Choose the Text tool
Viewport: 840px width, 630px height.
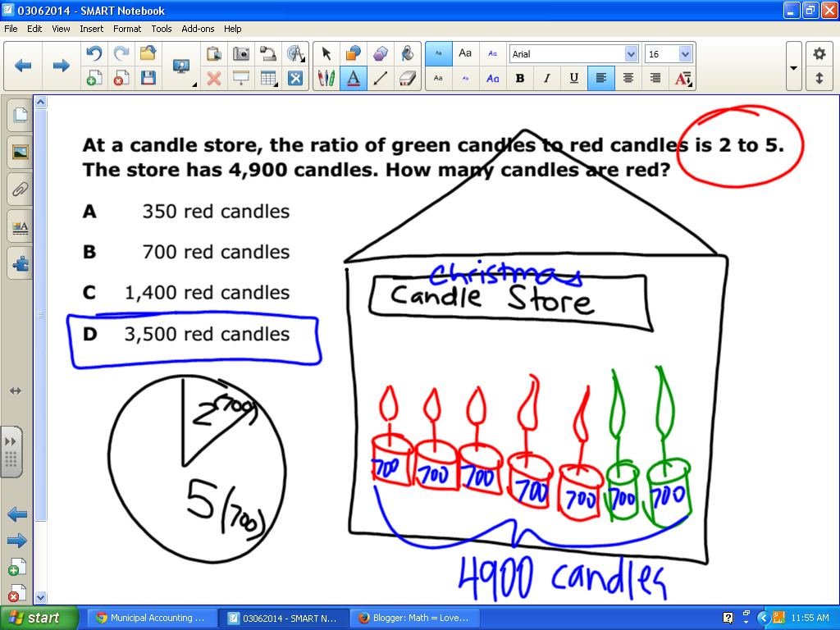353,78
